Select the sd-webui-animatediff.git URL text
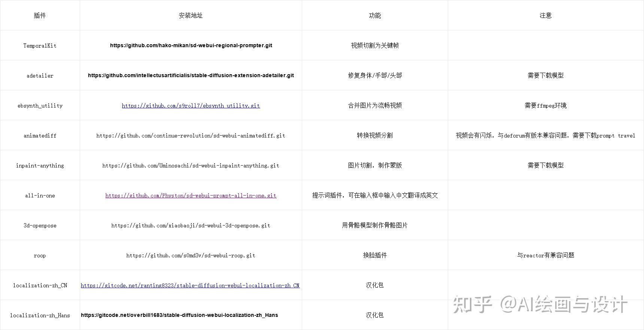Viewport: 644px width, 330px height. pos(191,136)
